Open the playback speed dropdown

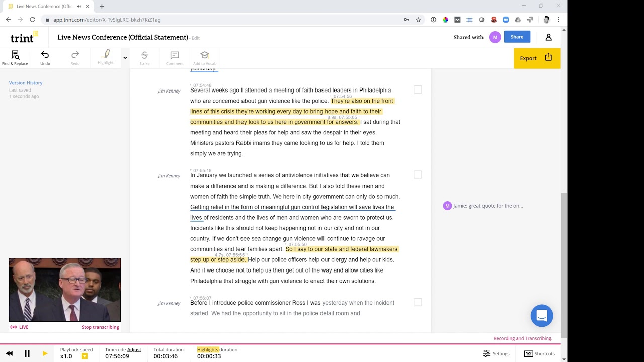[x=85, y=356]
